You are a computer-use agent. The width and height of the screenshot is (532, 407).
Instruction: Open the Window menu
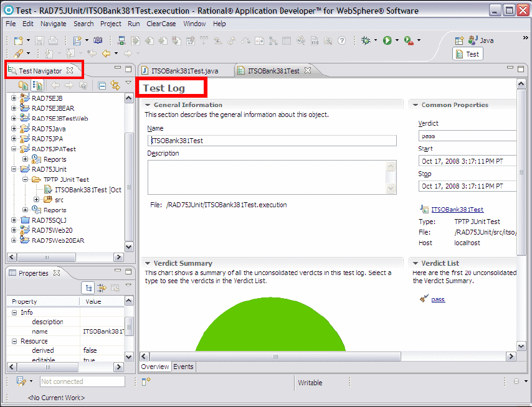(194, 24)
